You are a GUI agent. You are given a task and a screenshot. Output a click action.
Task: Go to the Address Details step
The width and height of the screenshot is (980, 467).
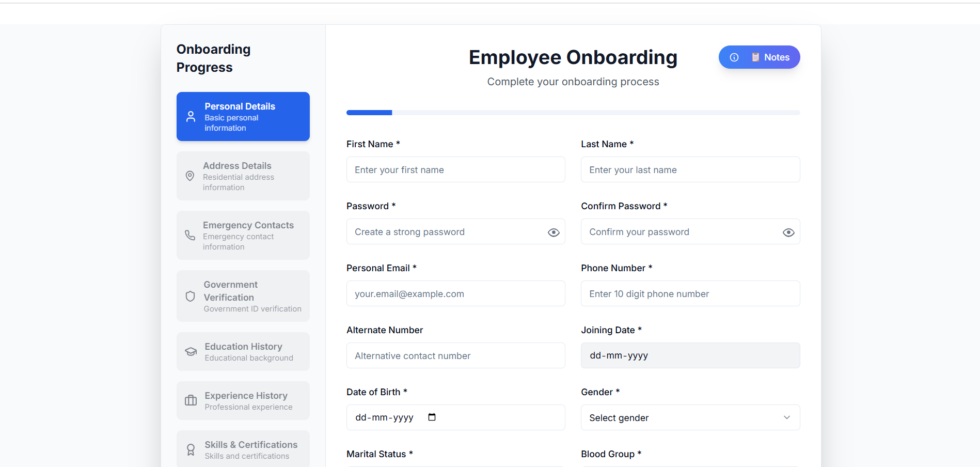click(x=243, y=176)
